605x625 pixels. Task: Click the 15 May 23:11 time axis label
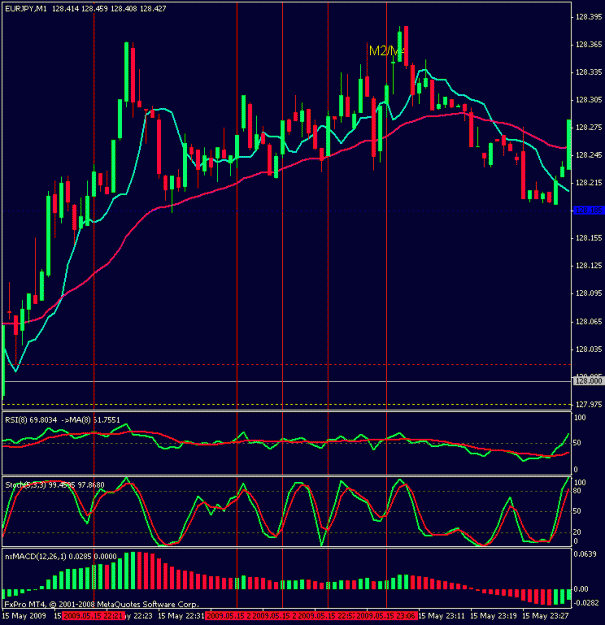(442, 616)
